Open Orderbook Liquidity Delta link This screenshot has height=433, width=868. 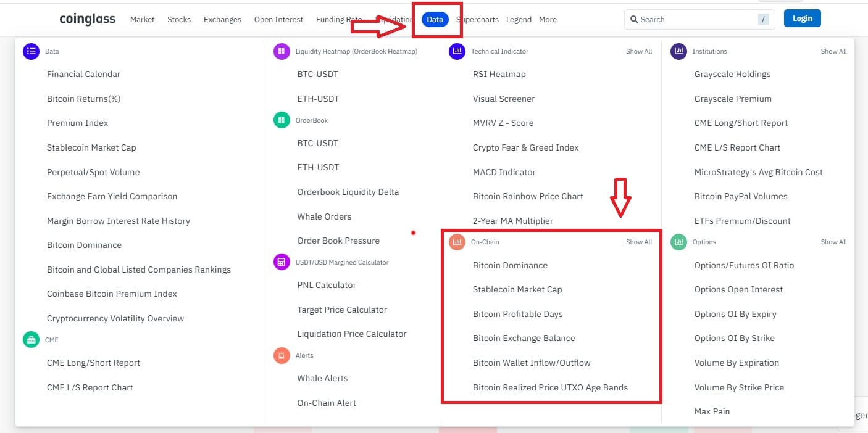[348, 192]
